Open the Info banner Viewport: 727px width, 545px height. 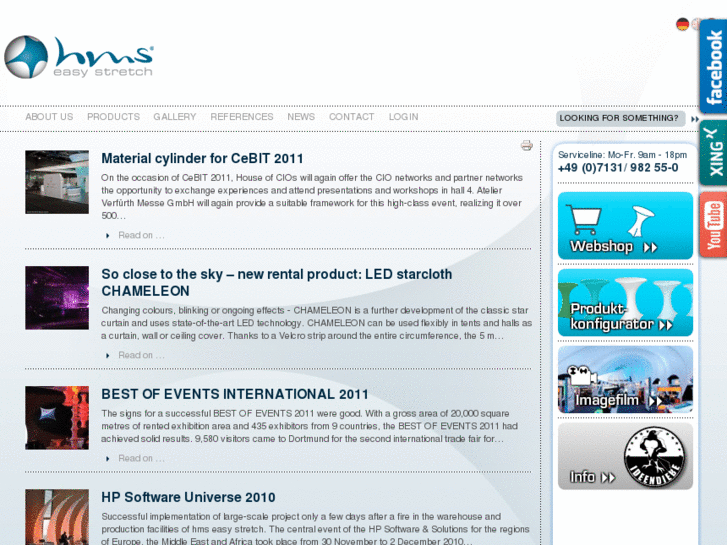click(625, 456)
